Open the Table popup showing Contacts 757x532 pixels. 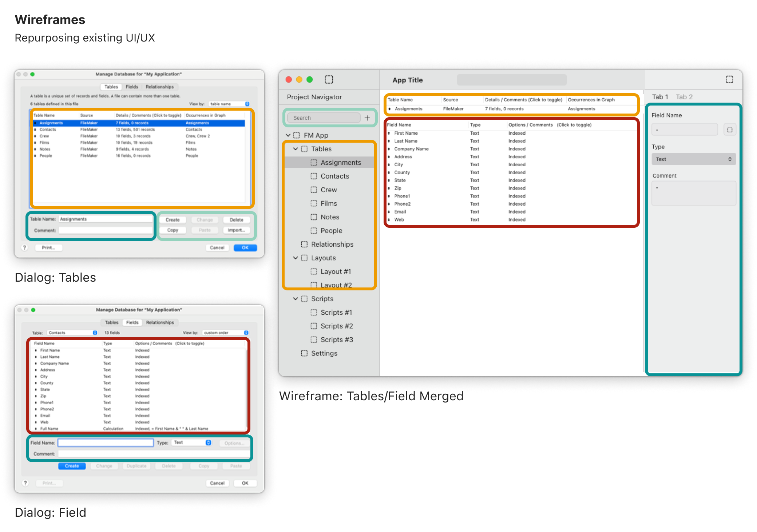72,333
